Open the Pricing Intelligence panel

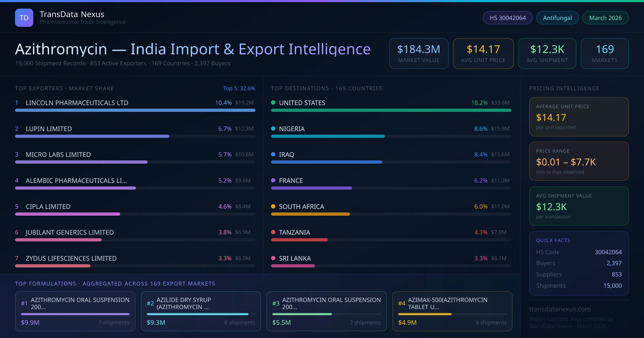(564, 88)
